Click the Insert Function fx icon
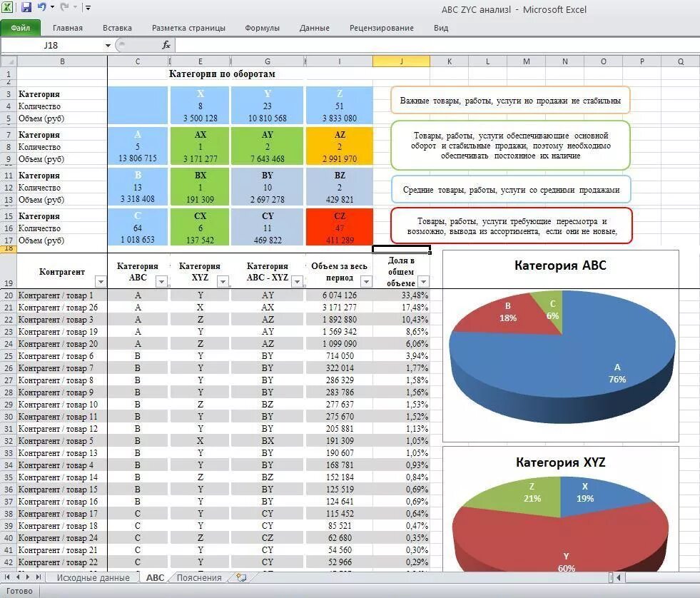 [166, 45]
